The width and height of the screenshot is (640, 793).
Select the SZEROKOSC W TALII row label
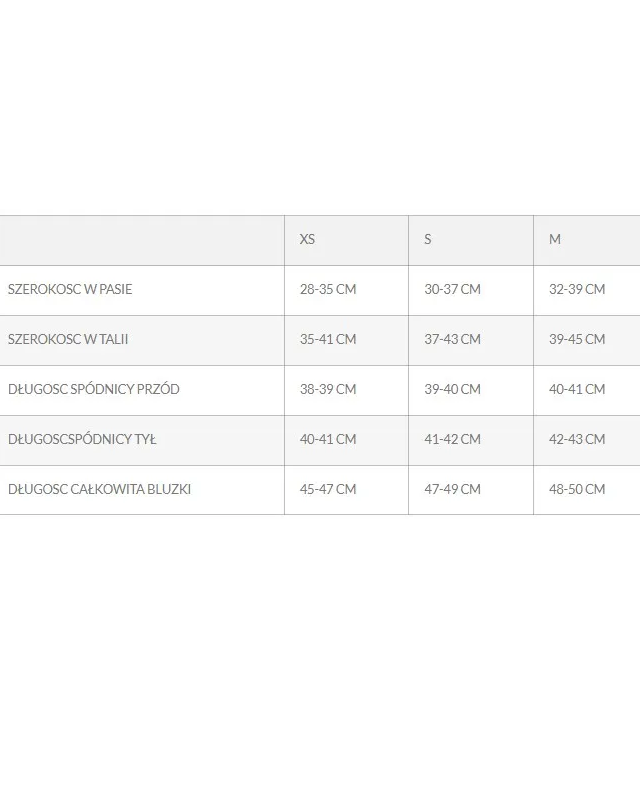point(68,339)
